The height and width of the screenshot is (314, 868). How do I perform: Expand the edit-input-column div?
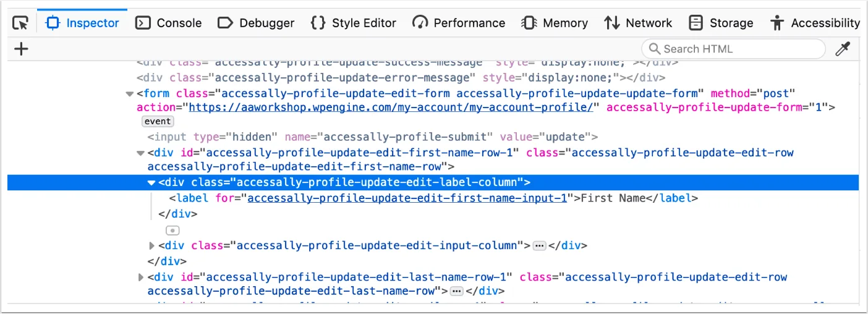coord(151,246)
